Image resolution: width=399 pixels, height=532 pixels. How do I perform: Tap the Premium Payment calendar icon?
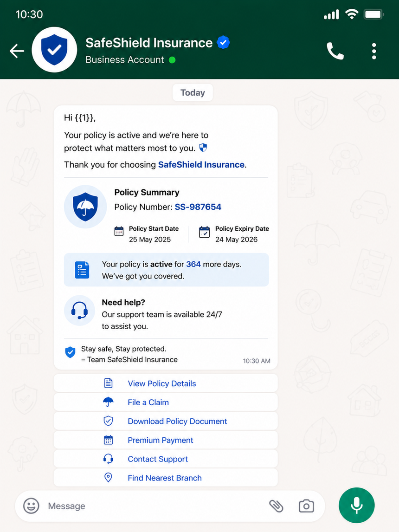(x=108, y=440)
